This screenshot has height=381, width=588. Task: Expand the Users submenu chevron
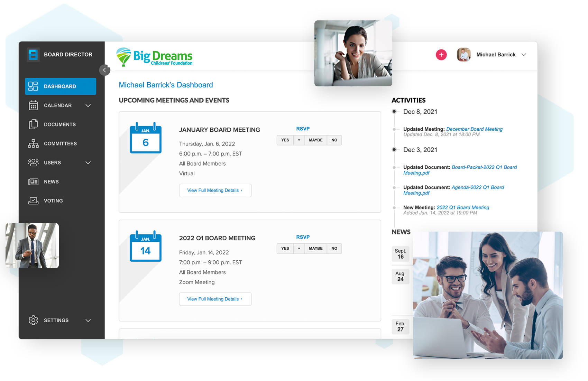88,162
